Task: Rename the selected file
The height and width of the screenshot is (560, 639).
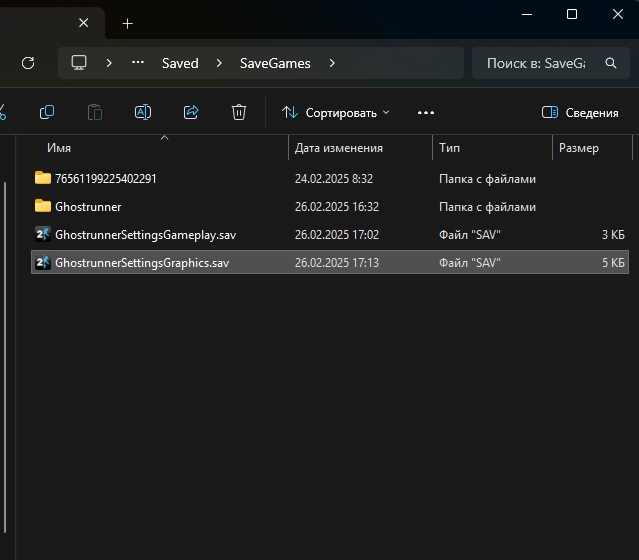Action: (143, 112)
